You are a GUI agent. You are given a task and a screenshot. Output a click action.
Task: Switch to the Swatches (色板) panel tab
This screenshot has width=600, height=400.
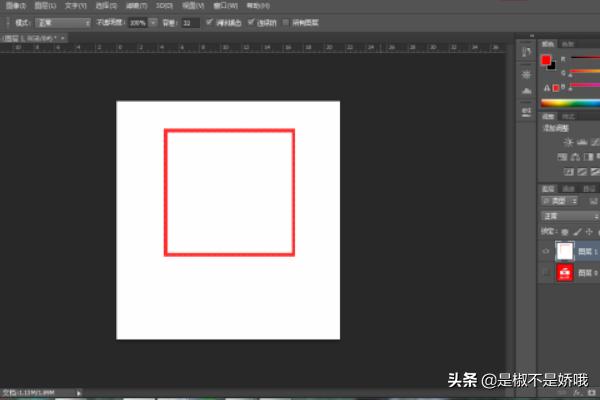coord(568,44)
